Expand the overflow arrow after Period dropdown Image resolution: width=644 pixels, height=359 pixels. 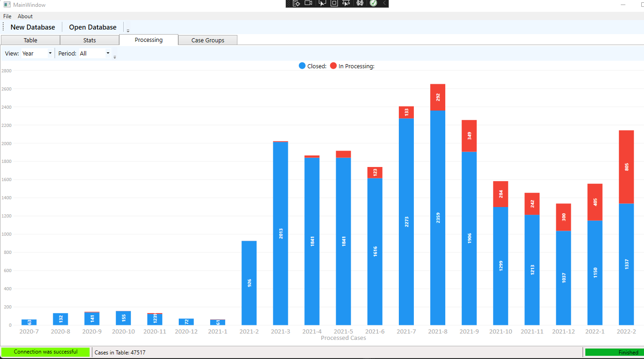pos(115,57)
